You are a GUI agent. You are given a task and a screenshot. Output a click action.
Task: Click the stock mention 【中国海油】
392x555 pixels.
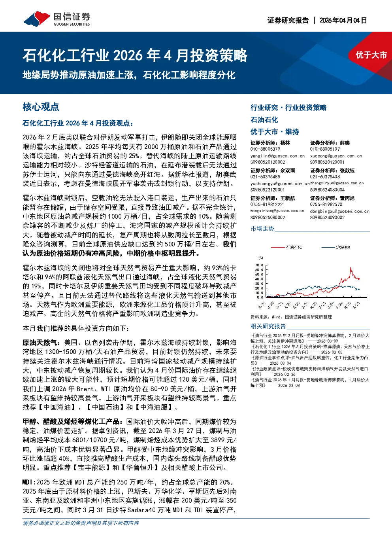pyautogui.click(x=57, y=407)
